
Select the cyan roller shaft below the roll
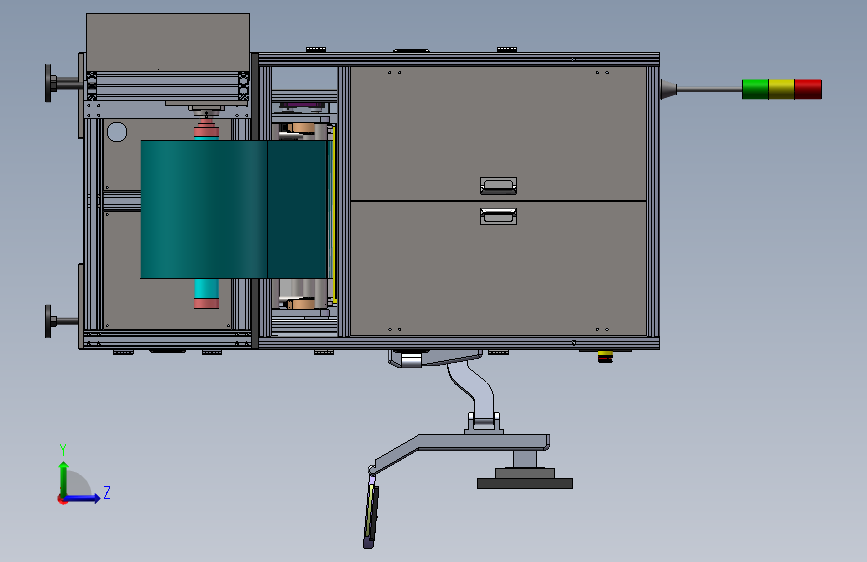(x=206, y=288)
